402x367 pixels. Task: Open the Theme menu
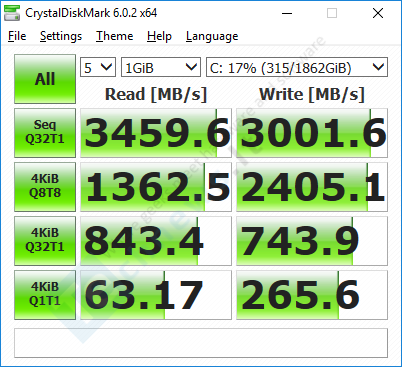point(115,36)
